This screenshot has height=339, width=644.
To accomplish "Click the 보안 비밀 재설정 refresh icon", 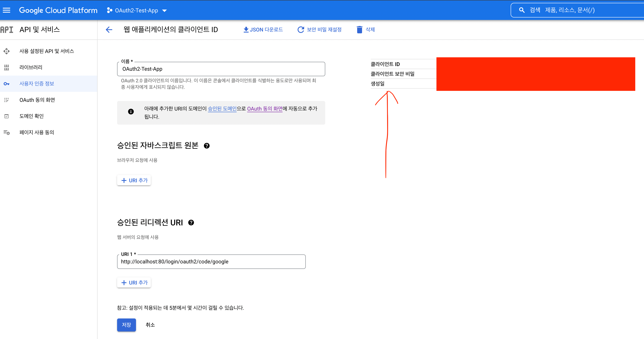I will (301, 30).
